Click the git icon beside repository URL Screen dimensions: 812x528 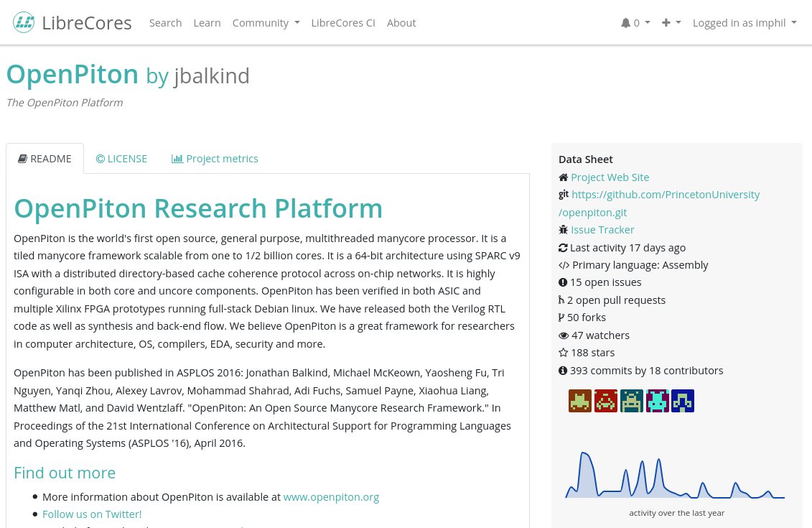click(564, 194)
